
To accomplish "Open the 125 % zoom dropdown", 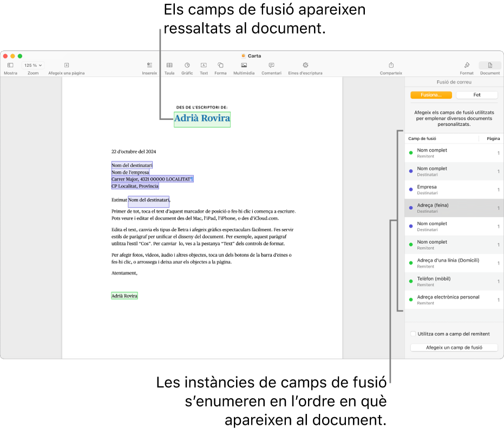I will [x=33, y=66].
